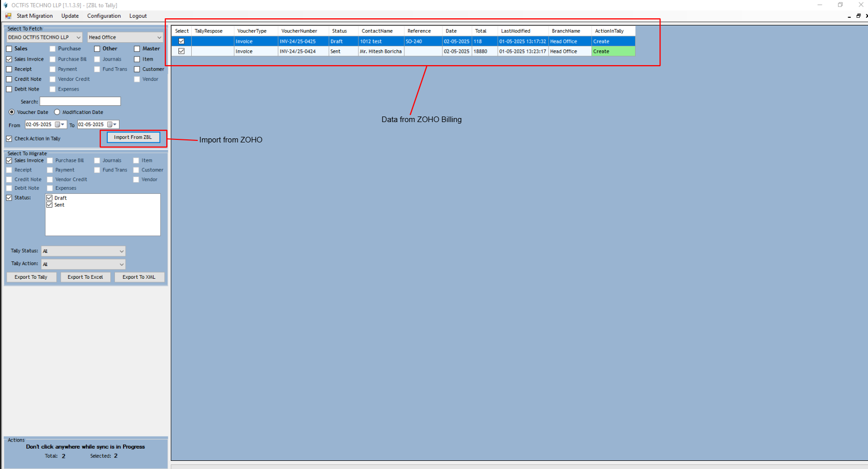Screen dimensions: 868x469
Task: Click the inner window minimize icon
Action: pyautogui.click(x=849, y=16)
